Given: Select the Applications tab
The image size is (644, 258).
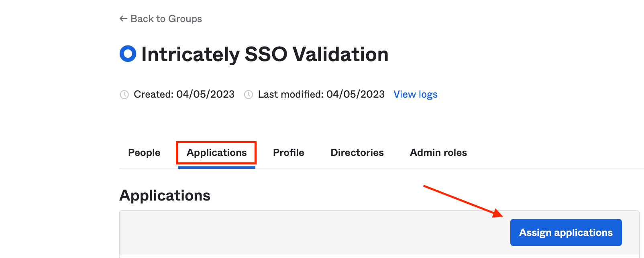Looking at the screenshot, I should pyautogui.click(x=216, y=153).
